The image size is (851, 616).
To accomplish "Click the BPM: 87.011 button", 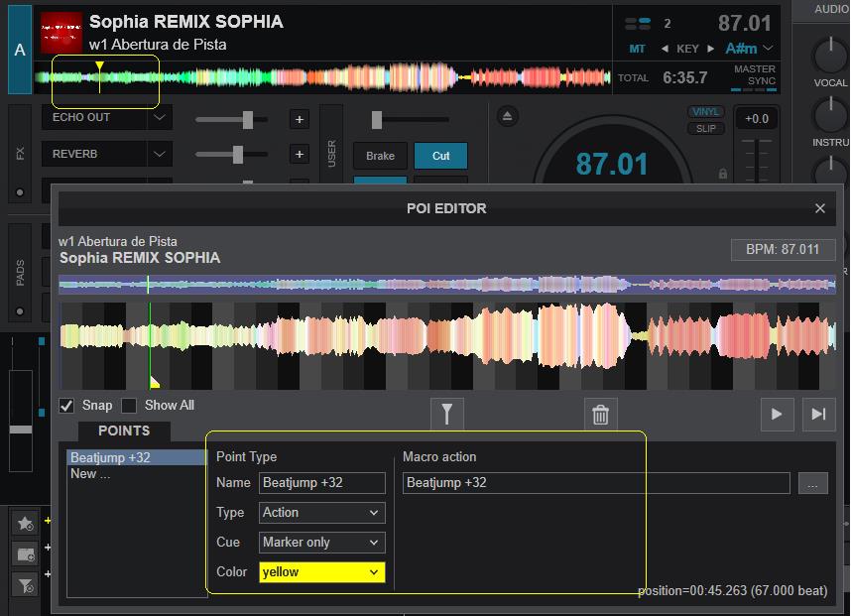I will (783, 250).
